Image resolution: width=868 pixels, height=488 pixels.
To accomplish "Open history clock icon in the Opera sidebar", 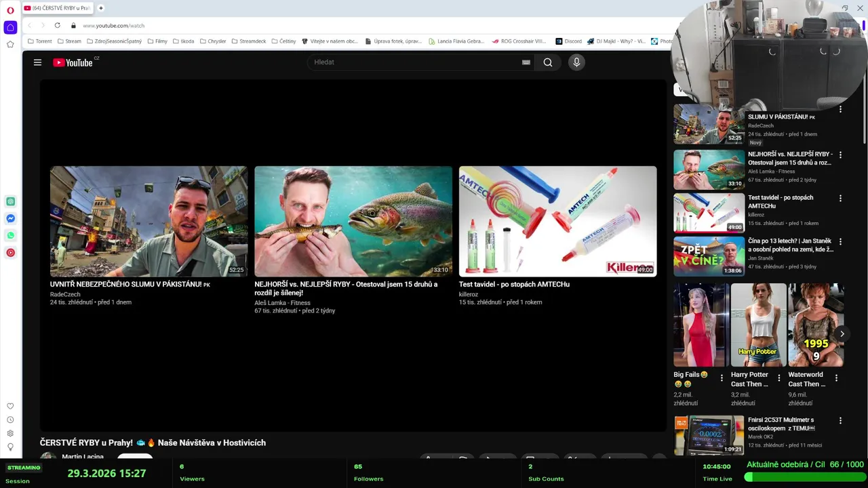I will [10, 420].
